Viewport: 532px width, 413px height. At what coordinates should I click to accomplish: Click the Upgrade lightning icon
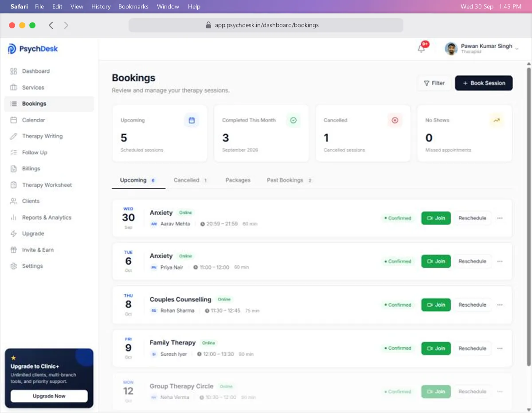point(13,234)
